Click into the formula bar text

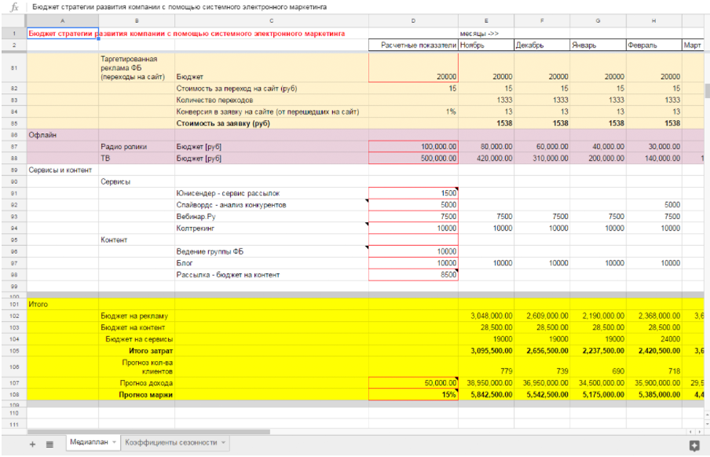179,7
